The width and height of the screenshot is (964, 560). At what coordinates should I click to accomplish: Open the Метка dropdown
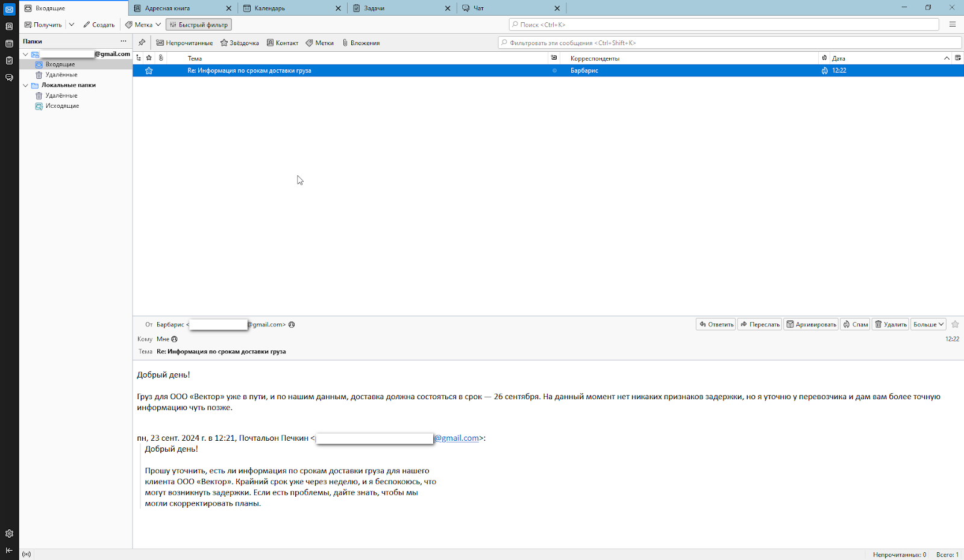pyautogui.click(x=143, y=25)
